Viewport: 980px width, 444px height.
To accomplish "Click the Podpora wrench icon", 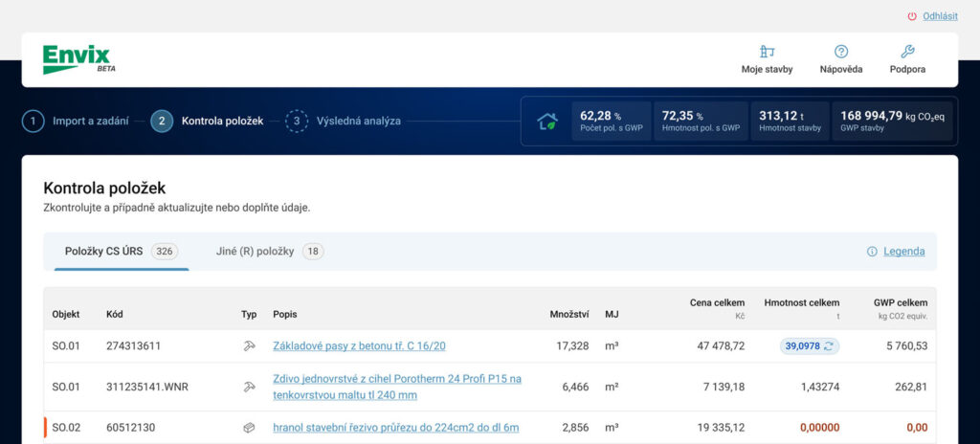I will point(907,52).
